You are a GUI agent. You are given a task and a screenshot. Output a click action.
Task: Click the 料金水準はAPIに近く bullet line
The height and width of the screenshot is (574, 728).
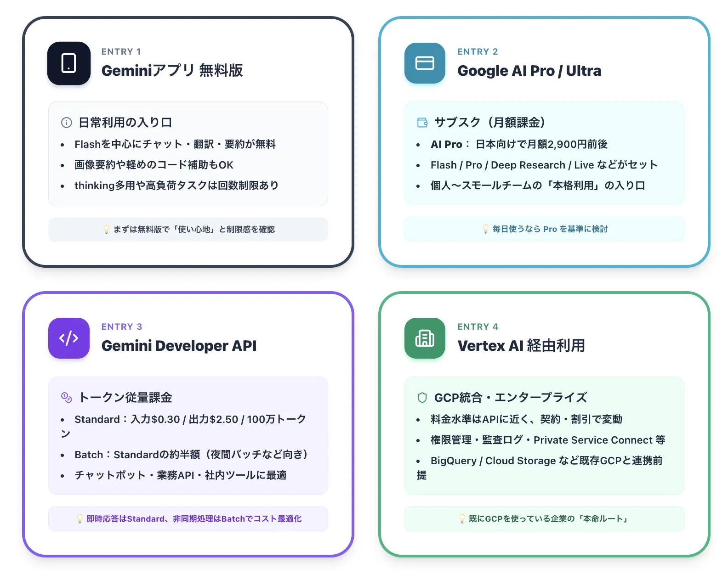[x=526, y=419]
